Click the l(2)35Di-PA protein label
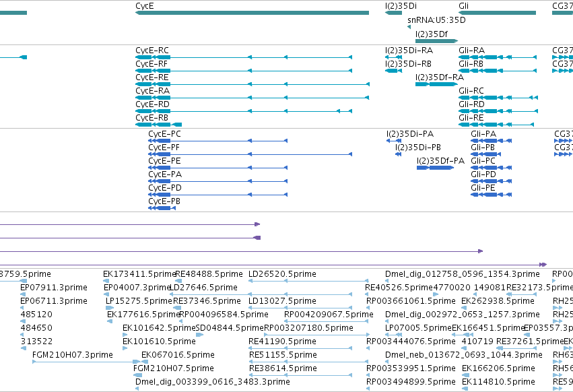This screenshot has width=573, height=392. pyautogui.click(x=410, y=134)
